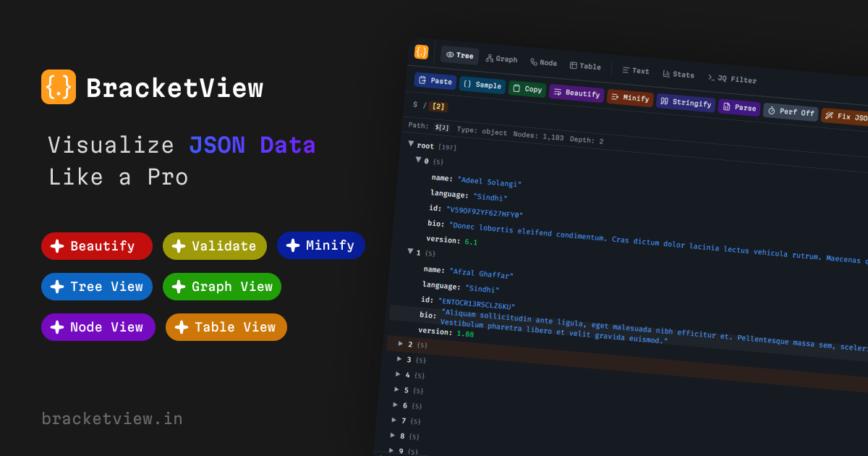Click the BracketView app logo in toolbar
This screenshot has width=868, height=456.
tap(421, 52)
